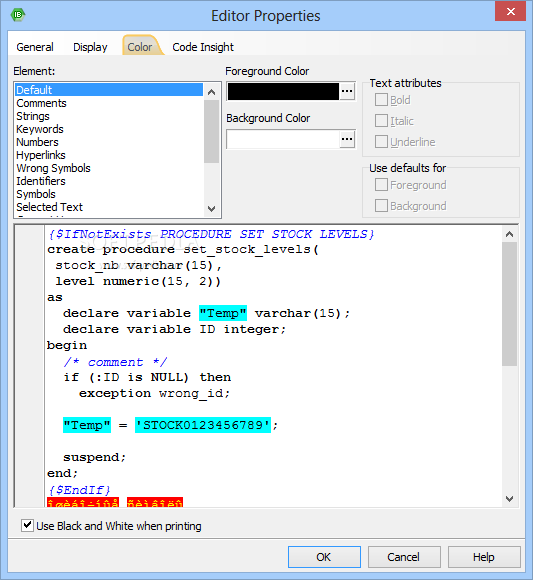Image resolution: width=533 pixels, height=580 pixels.
Task: Click the /* comment */ line in preview
Action: pyautogui.click(x=115, y=362)
